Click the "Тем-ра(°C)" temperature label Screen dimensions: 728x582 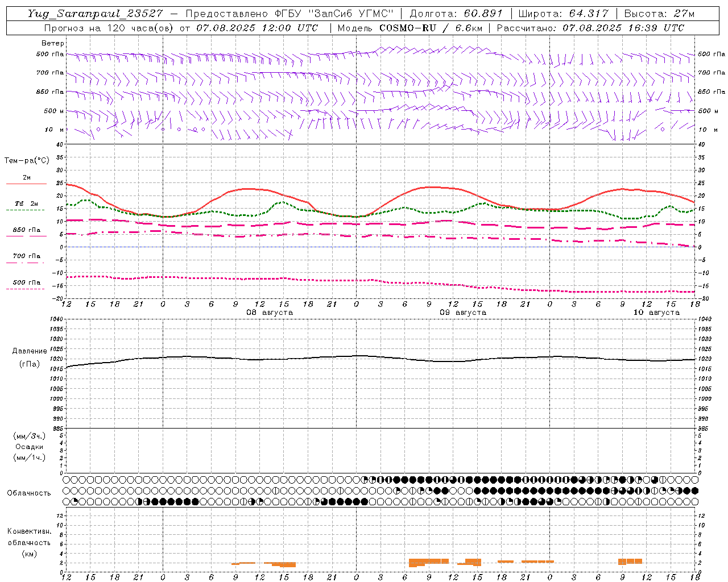27,161
